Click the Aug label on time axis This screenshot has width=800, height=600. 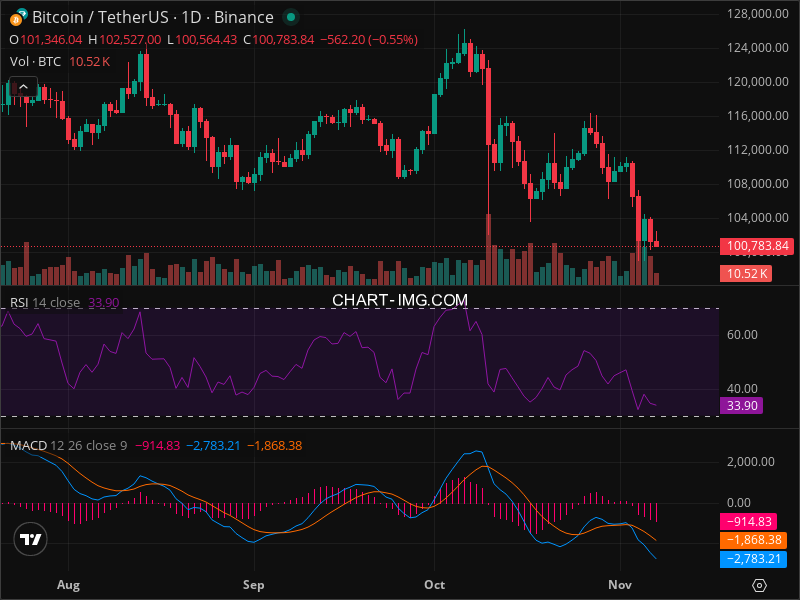coord(68,584)
